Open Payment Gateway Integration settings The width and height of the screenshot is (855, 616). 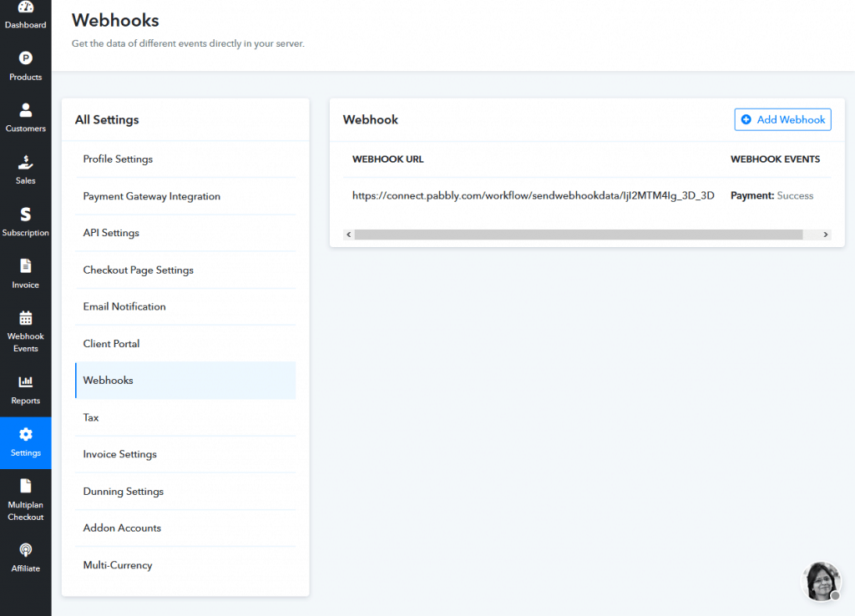pyautogui.click(x=151, y=196)
